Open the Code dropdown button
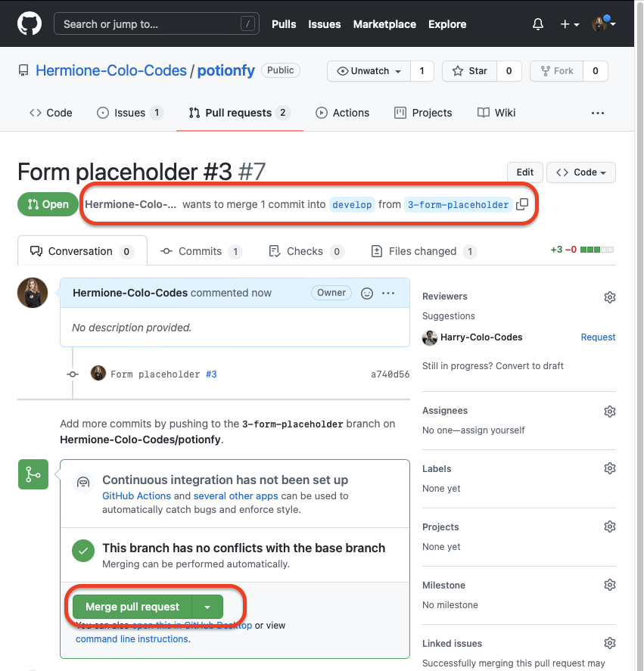 coord(580,172)
